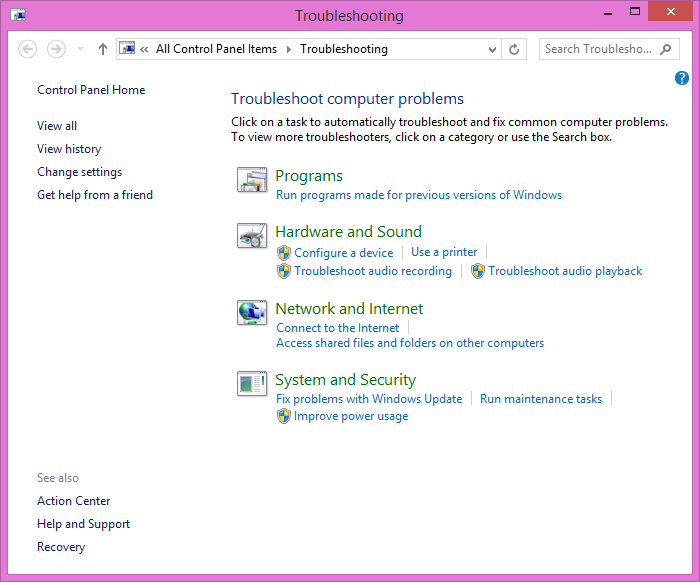Launch Connect to the Internet troubleshooter
This screenshot has width=700, height=582.
click(338, 328)
